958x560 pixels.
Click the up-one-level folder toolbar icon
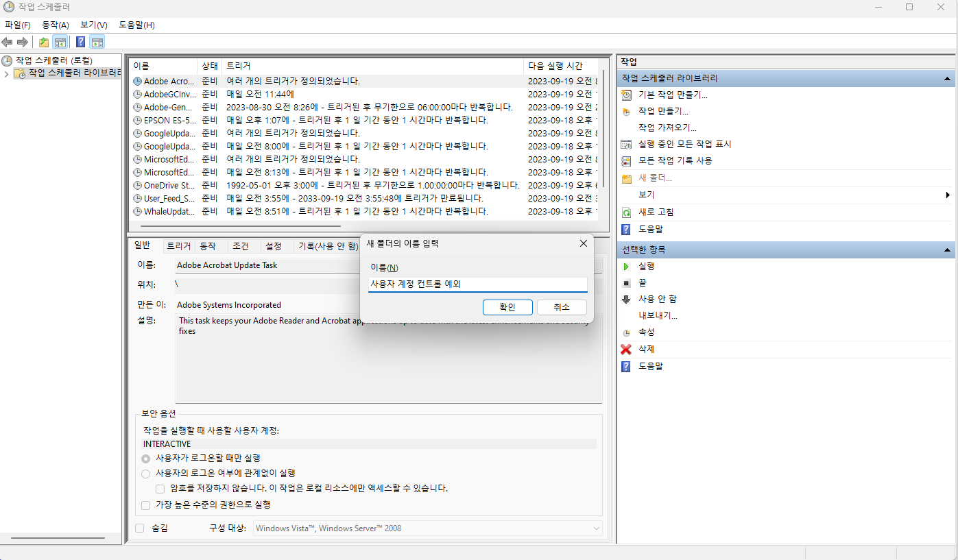[44, 42]
